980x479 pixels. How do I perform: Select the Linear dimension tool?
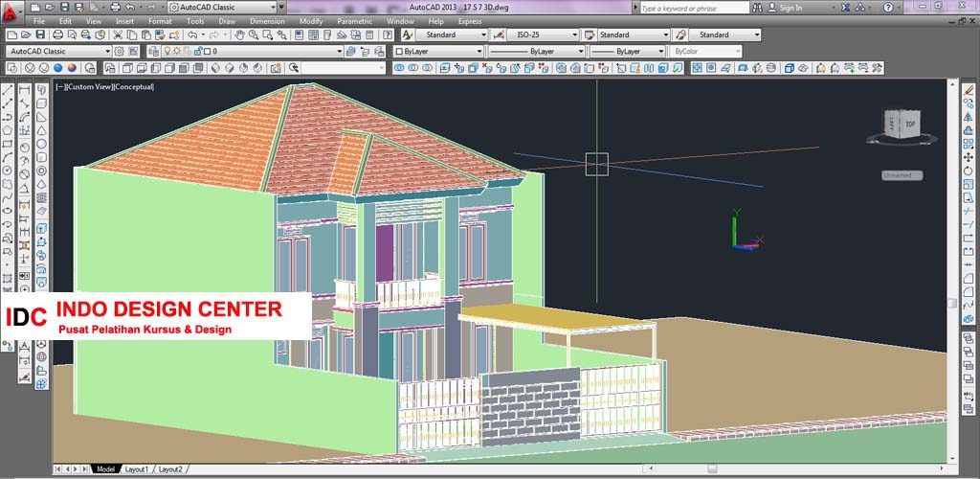pos(24,90)
